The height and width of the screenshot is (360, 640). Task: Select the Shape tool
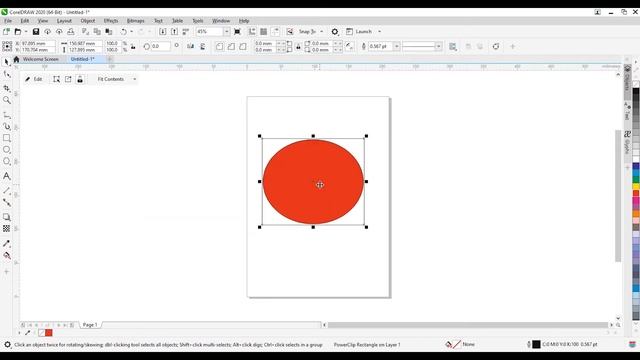click(x=7, y=74)
